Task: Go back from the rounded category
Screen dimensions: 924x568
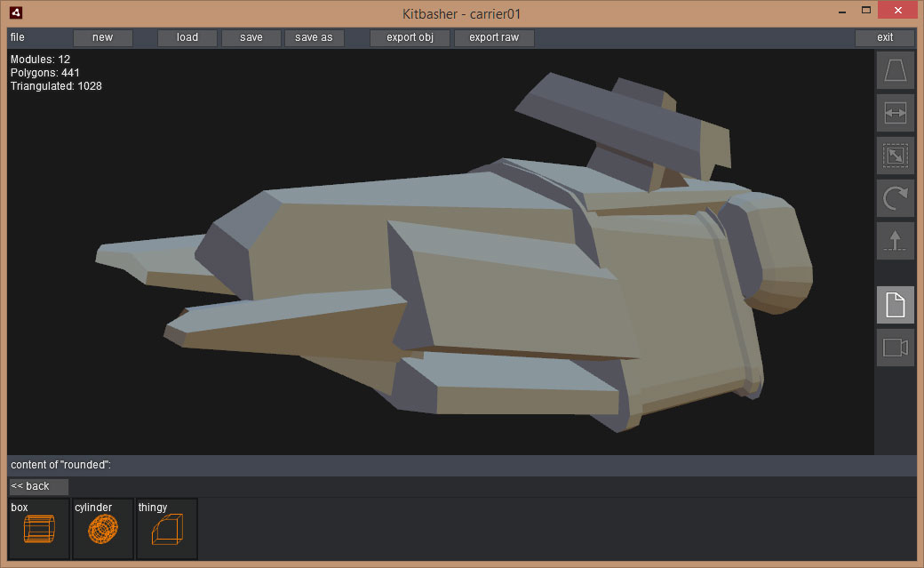Action: pos(38,486)
